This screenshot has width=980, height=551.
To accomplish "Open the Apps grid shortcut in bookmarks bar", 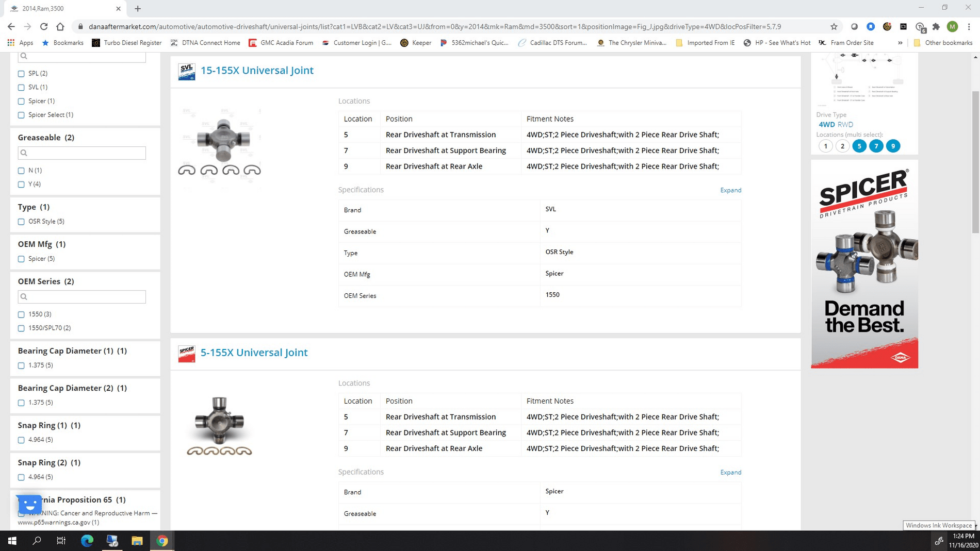I will [21, 43].
